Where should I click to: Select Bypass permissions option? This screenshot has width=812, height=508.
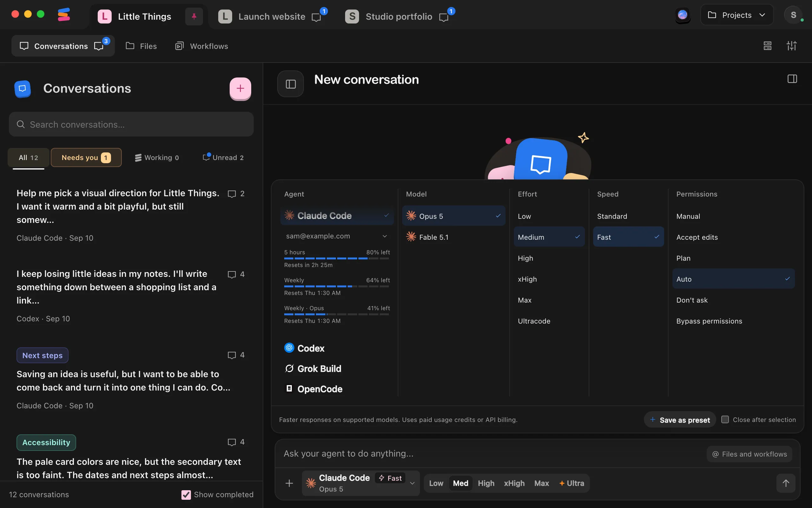pos(733,321)
